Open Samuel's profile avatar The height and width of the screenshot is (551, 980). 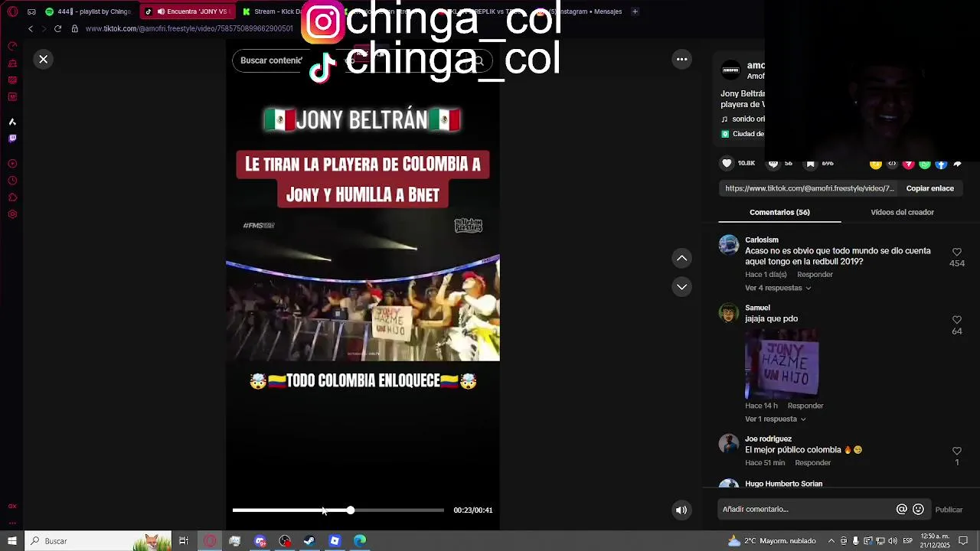[729, 313]
